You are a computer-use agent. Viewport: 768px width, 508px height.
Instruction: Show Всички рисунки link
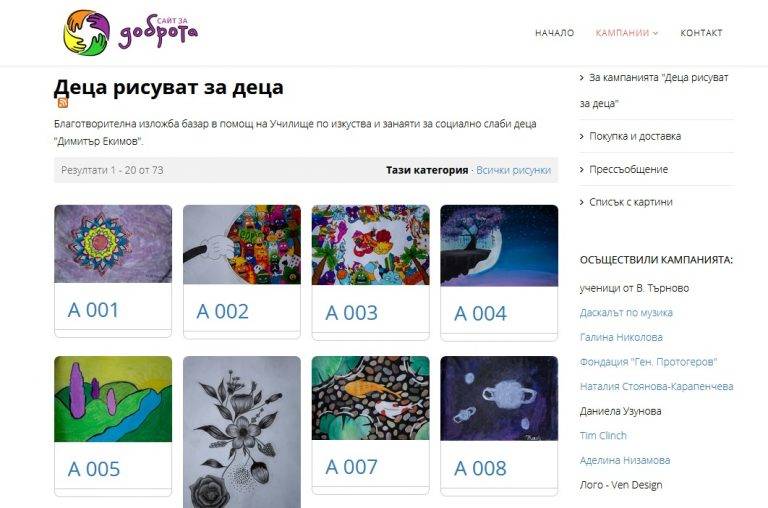513,170
